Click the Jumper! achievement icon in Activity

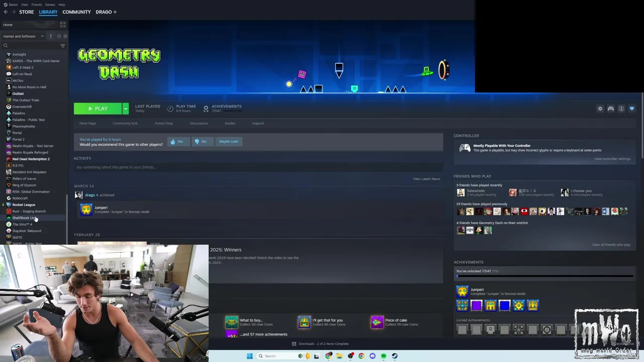tap(86, 209)
